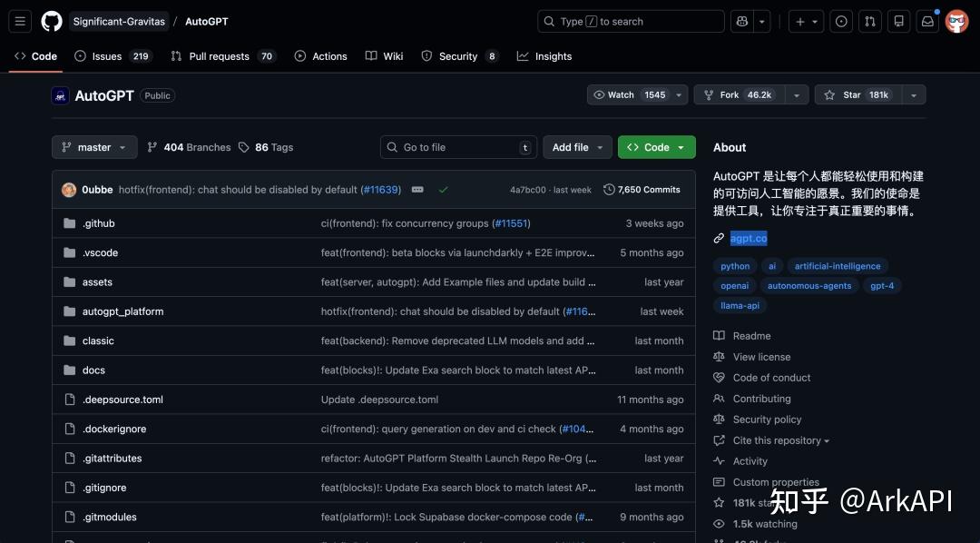Open the Wiki tab
This screenshot has height=543, width=980.
[x=385, y=56]
